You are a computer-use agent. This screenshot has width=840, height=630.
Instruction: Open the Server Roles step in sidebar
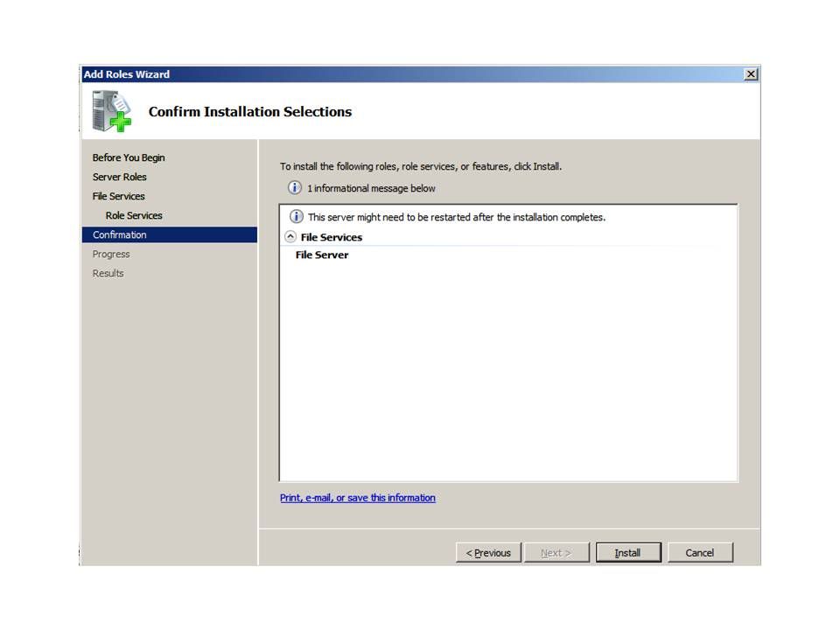point(120,177)
